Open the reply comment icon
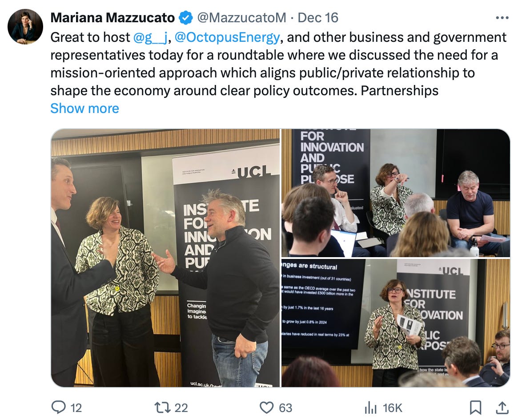This screenshot has width=514, height=420. pos(59,407)
